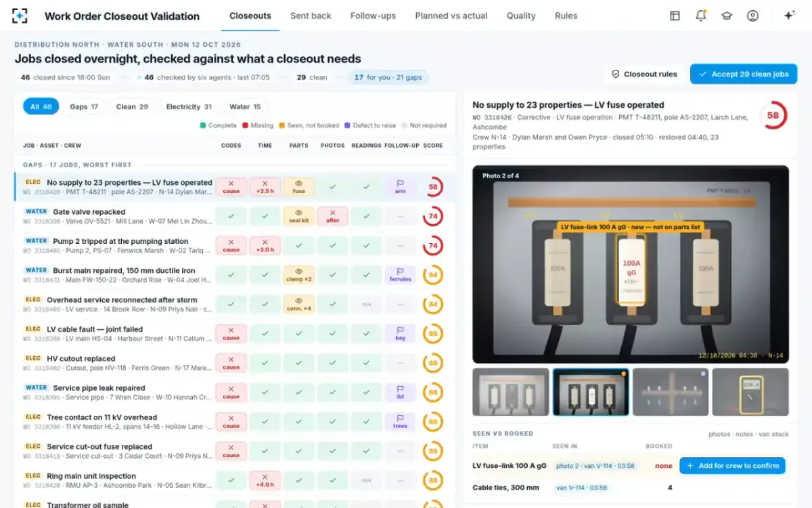Viewport: 812px width, 508px height.
Task: Open the Follow-ups tab
Action: coord(373,16)
